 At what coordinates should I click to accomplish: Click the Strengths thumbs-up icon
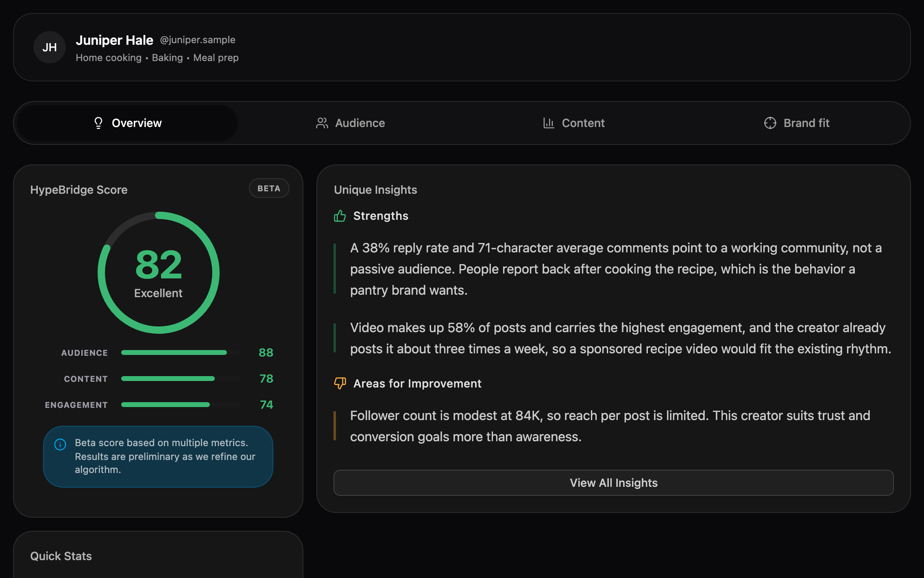point(340,216)
